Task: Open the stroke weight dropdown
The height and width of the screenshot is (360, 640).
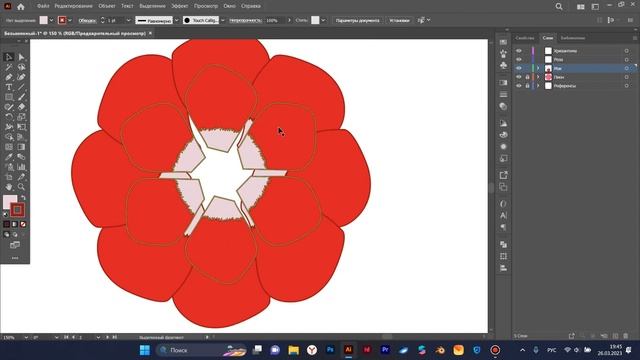Action: point(128,20)
